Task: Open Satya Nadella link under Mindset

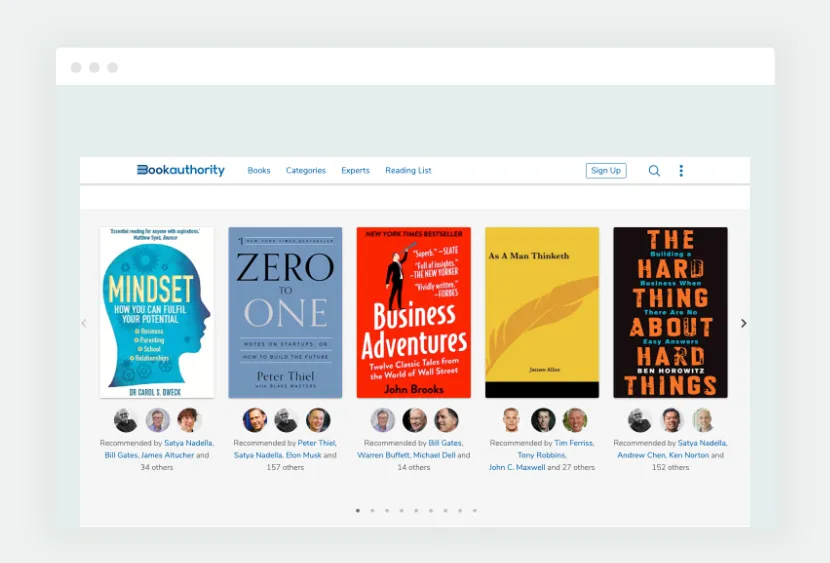Action: click(x=189, y=443)
